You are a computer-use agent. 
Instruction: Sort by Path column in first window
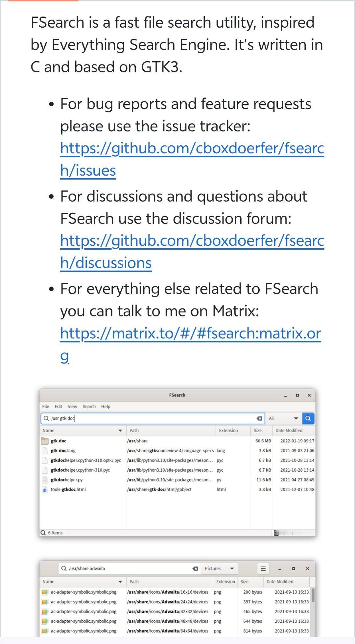(x=171, y=431)
